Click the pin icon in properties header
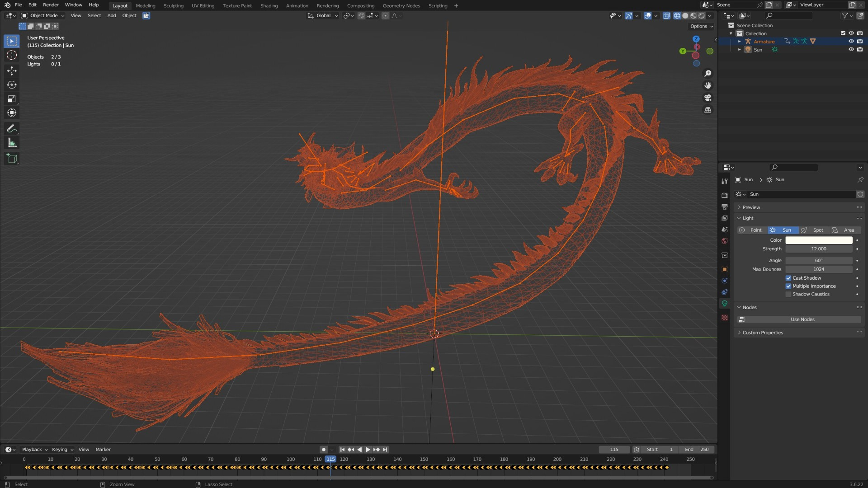The height and width of the screenshot is (488, 868). (860, 180)
